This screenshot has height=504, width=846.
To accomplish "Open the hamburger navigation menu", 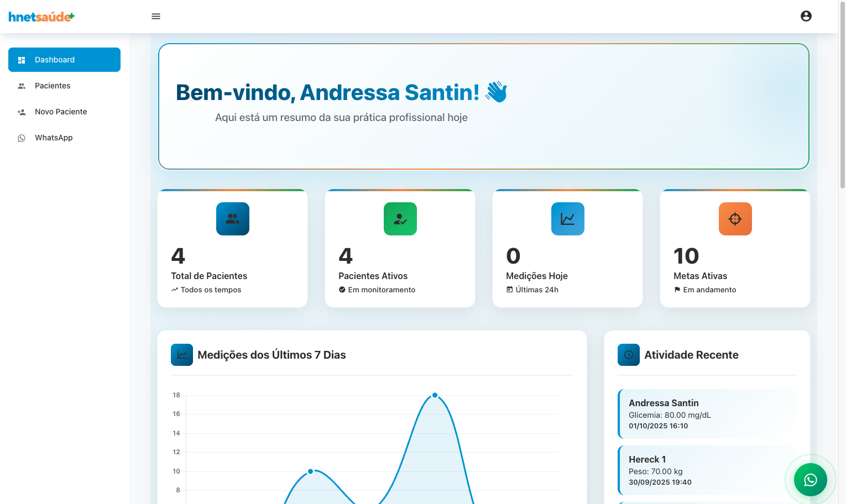I will click(x=155, y=16).
